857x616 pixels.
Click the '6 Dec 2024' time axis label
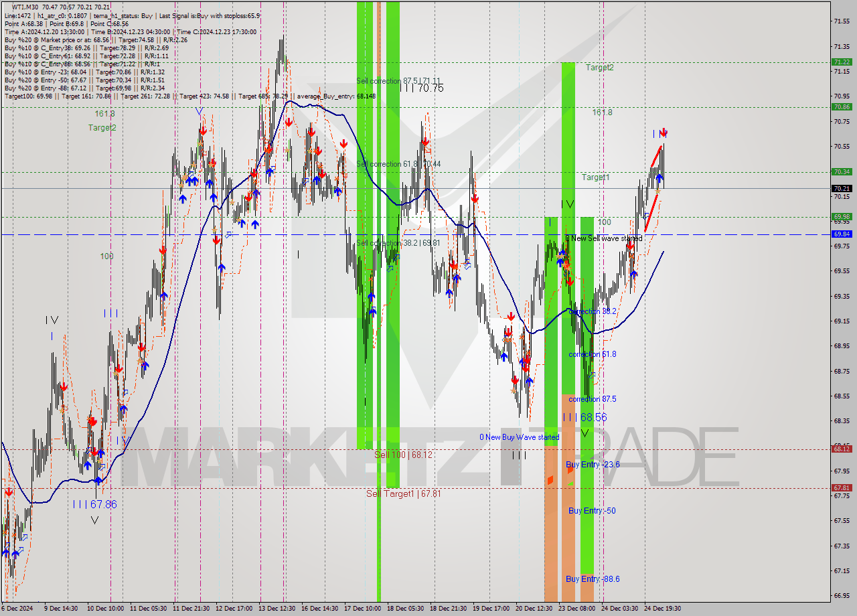(17, 609)
